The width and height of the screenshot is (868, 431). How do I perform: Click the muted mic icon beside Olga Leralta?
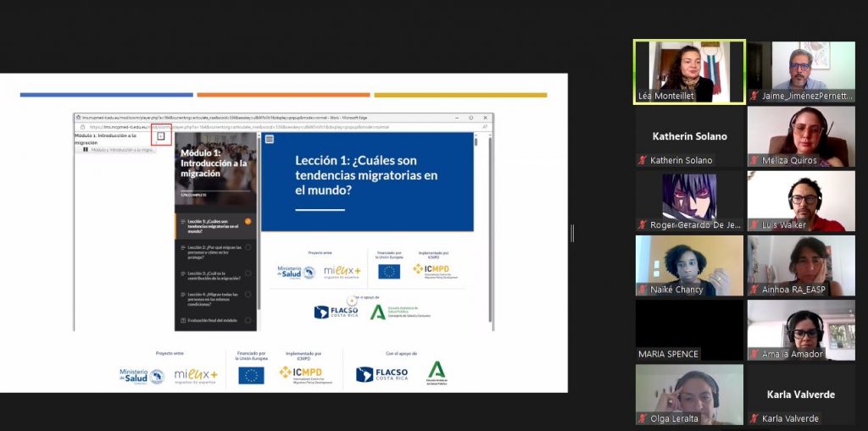[x=643, y=418]
